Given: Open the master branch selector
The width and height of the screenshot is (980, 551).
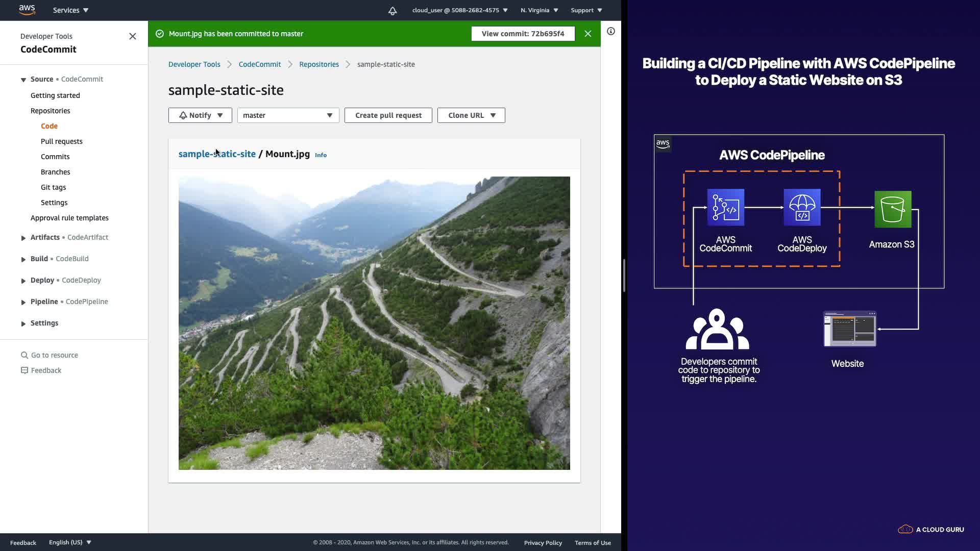Looking at the screenshot, I should (288, 115).
